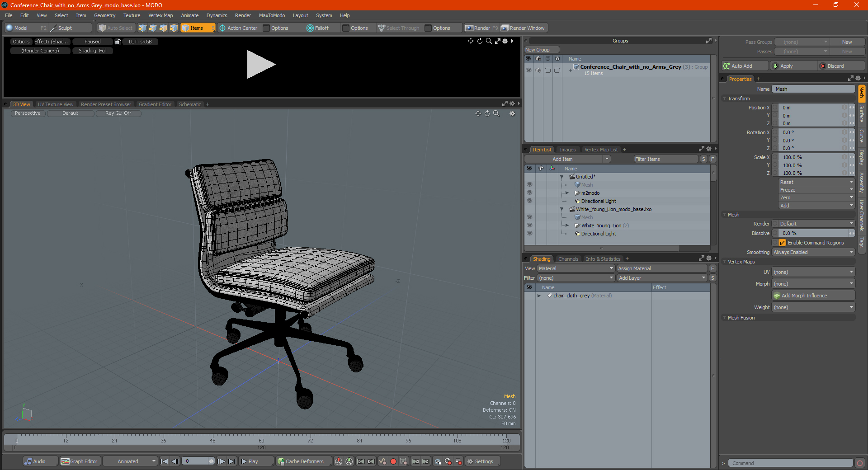This screenshot has height=470, width=868.
Task: Expand White_Young_Lion tree item
Action: [x=567, y=226]
